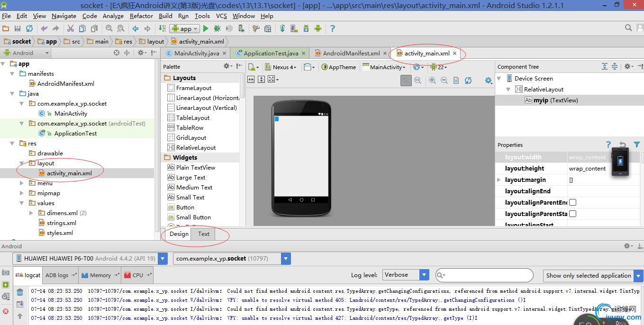The height and width of the screenshot is (325, 644).
Task: Click the Cut scissors icon in toolbar
Action: 71,28
